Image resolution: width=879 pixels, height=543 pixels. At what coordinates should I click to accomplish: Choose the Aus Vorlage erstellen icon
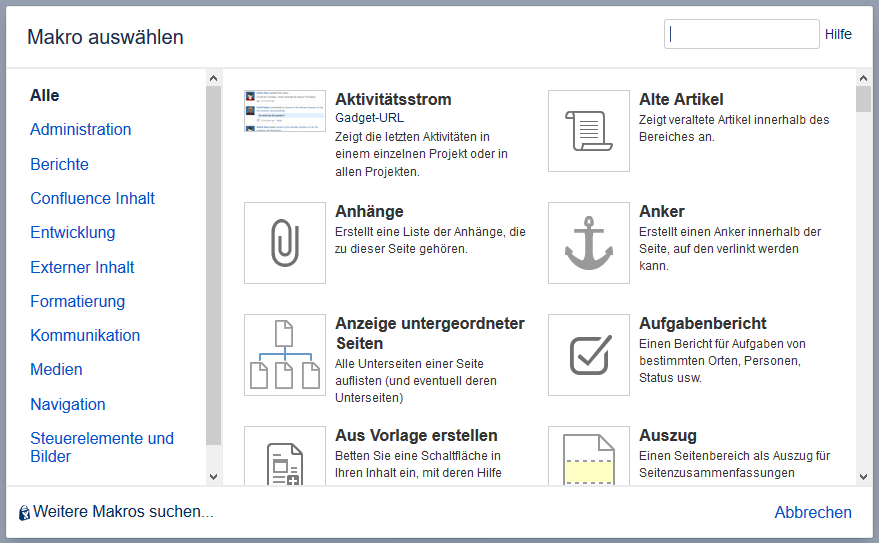click(x=285, y=456)
